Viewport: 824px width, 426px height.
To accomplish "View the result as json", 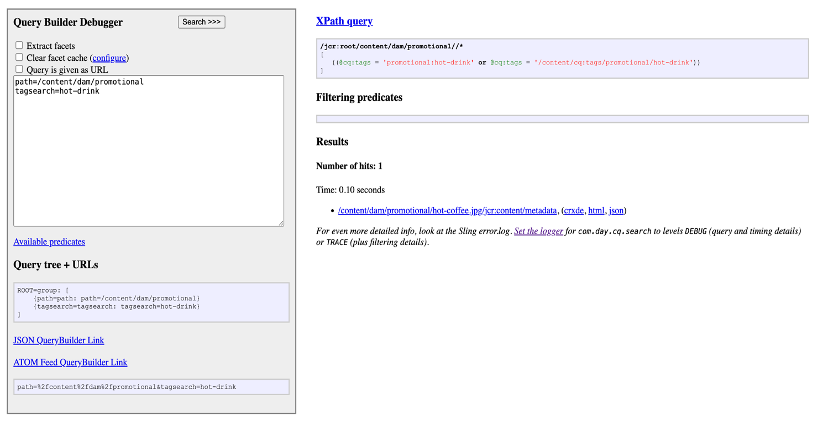I will 617,210.
